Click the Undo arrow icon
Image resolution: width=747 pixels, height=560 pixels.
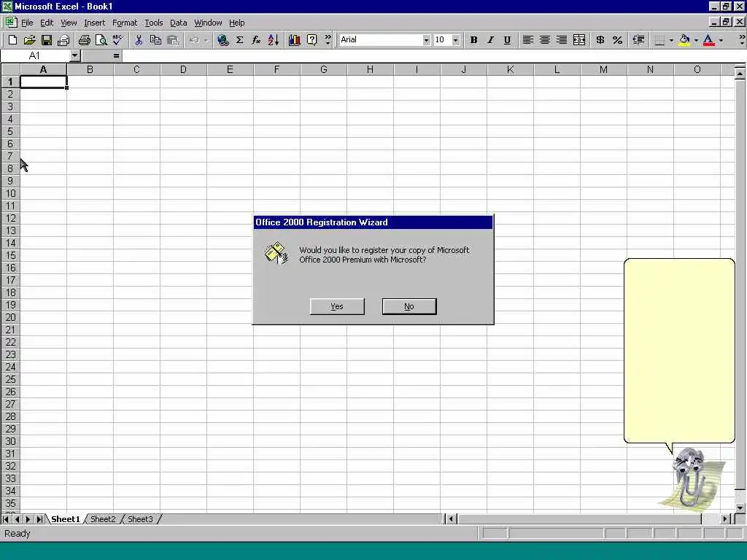194,40
